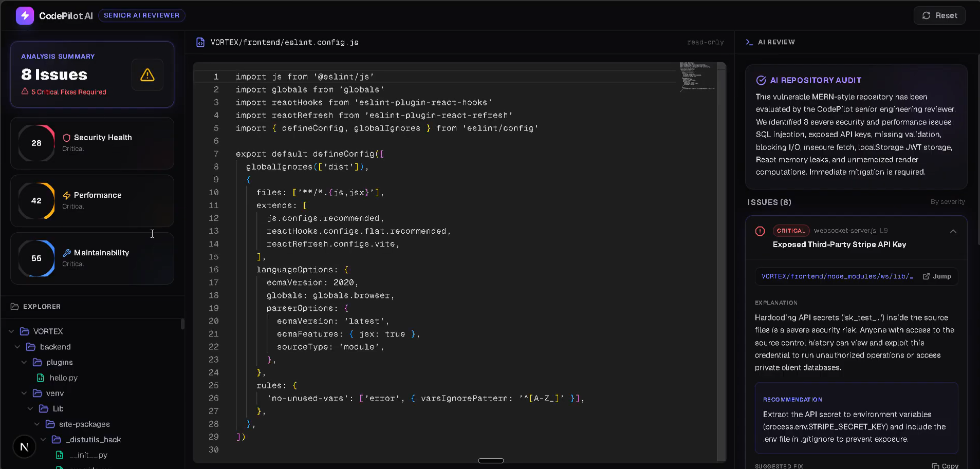Click the By severity sort label
This screenshot has width=980, height=469.
948,202
